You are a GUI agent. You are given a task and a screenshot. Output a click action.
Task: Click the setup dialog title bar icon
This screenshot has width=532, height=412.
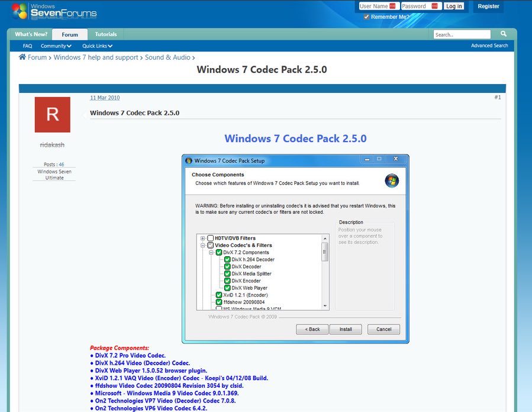pyautogui.click(x=189, y=160)
